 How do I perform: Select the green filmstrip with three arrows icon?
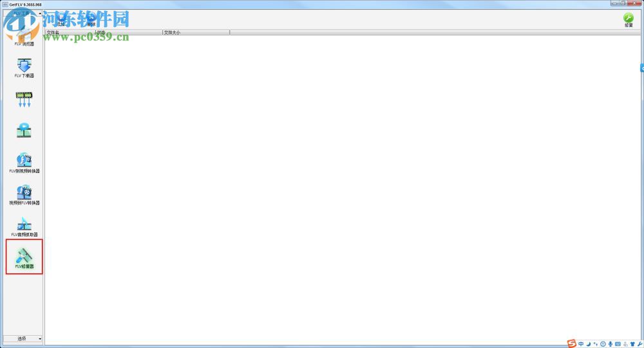tap(24, 100)
